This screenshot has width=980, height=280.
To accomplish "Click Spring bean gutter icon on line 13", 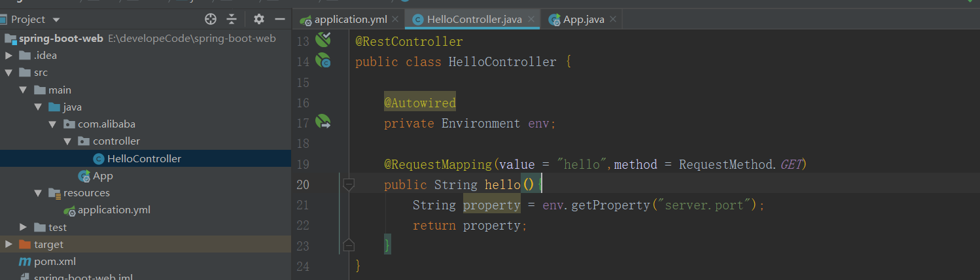I will (x=323, y=40).
